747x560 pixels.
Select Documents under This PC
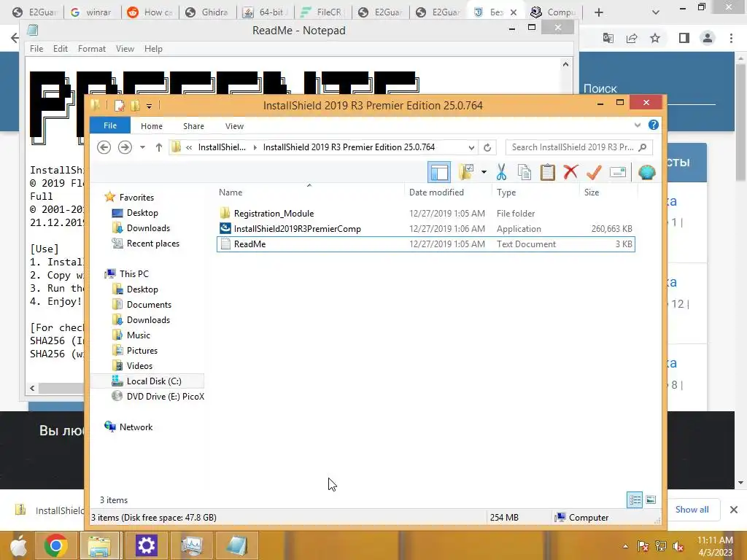coord(149,305)
